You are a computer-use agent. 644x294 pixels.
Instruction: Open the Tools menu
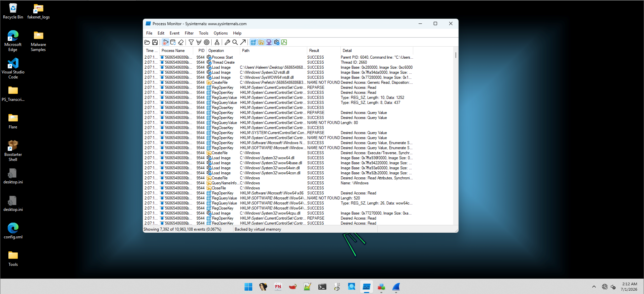coord(204,33)
